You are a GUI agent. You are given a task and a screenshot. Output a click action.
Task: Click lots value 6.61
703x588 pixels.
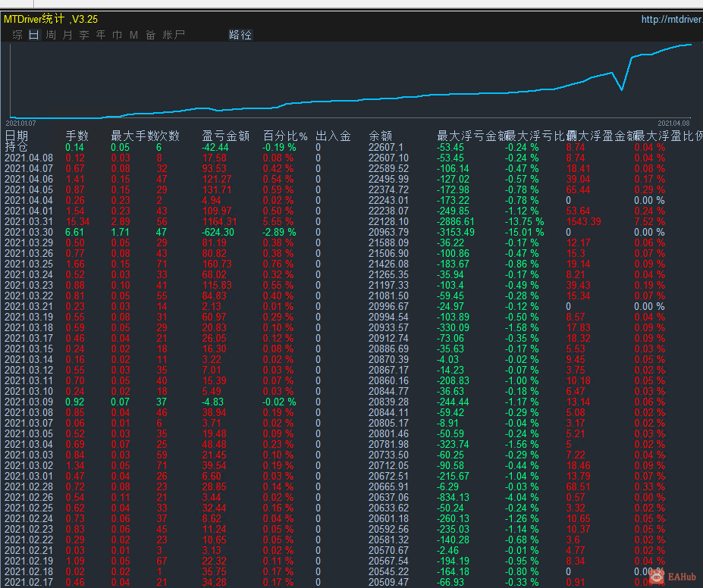pos(75,233)
